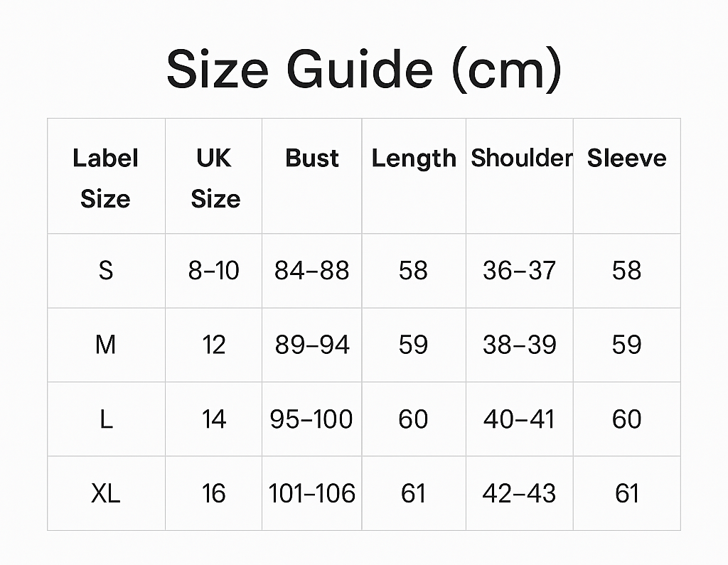The width and height of the screenshot is (728, 565).
Task: Select the Label Size column header
Action: click(105, 178)
